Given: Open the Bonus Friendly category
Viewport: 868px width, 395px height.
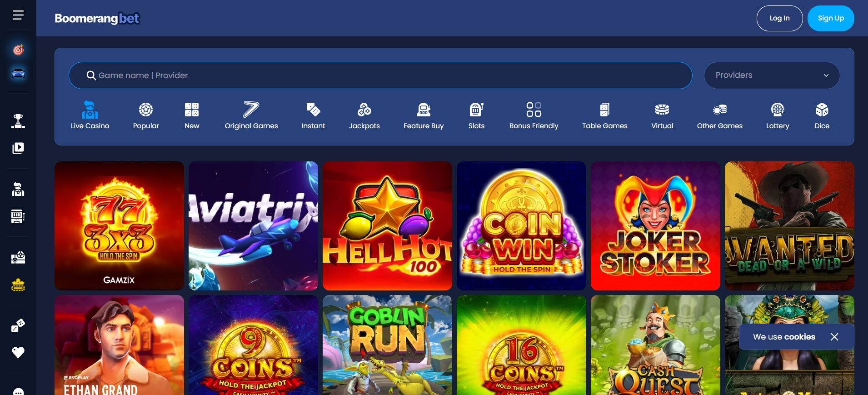Looking at the screenshot, I should tap(534, 115).
